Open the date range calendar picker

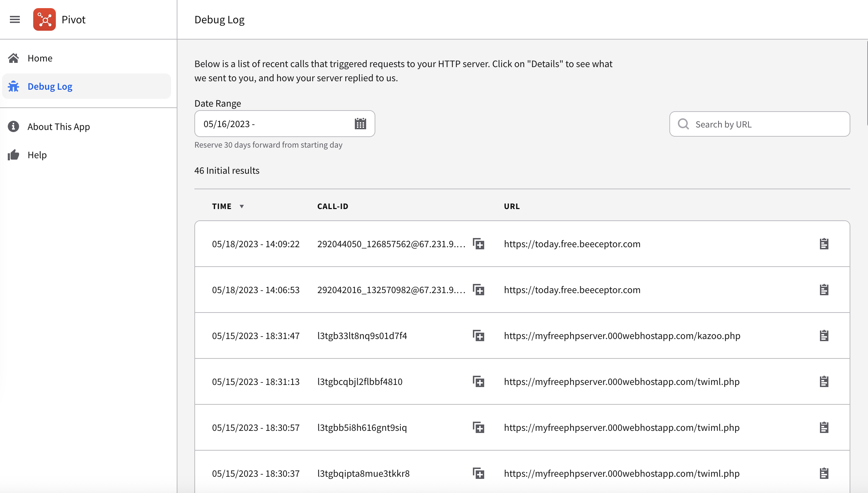(x=360, y=124)
